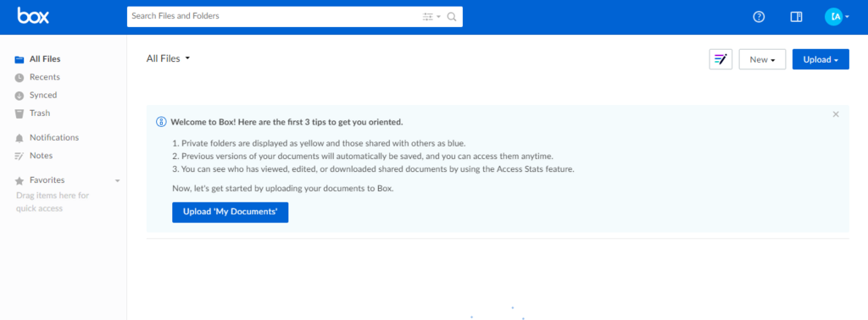Create a new Box Note via colorful icon
The width and height of the screenshot is (868, 320).
pos(721,59)
